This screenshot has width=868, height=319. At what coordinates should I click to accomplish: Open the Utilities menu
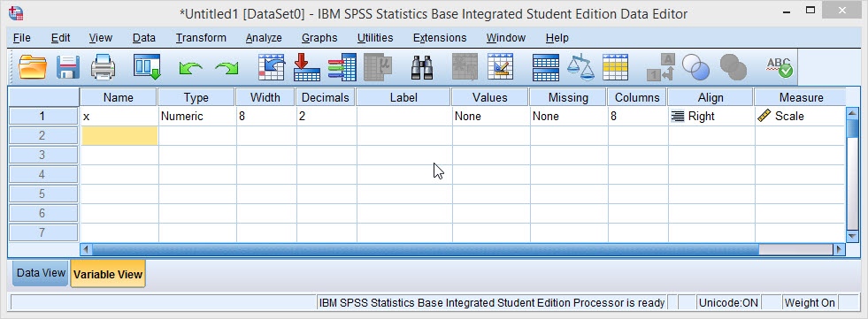click(x=375, y=38)
